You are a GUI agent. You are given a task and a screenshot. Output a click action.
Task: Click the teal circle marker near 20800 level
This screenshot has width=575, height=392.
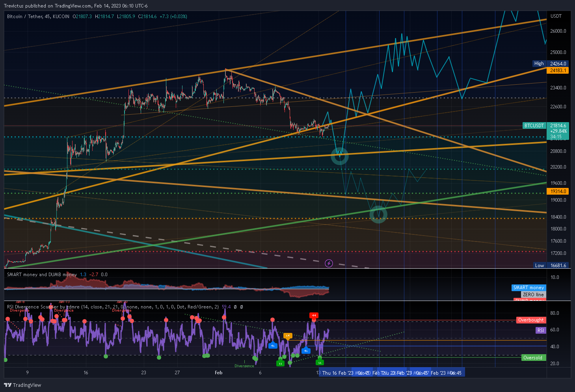(339, 156)
